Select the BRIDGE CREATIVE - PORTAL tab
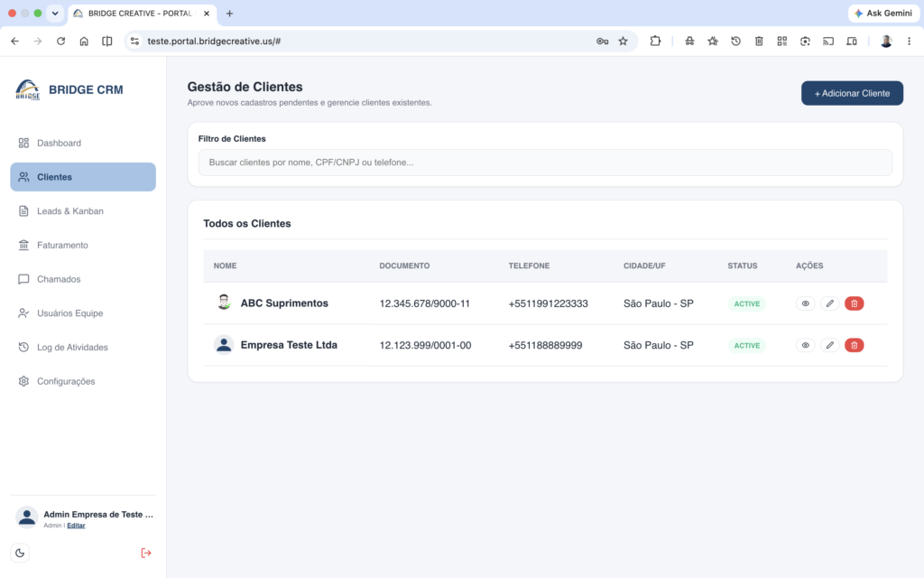Screen dimensions: 924x578 click(x=140, y=13)
